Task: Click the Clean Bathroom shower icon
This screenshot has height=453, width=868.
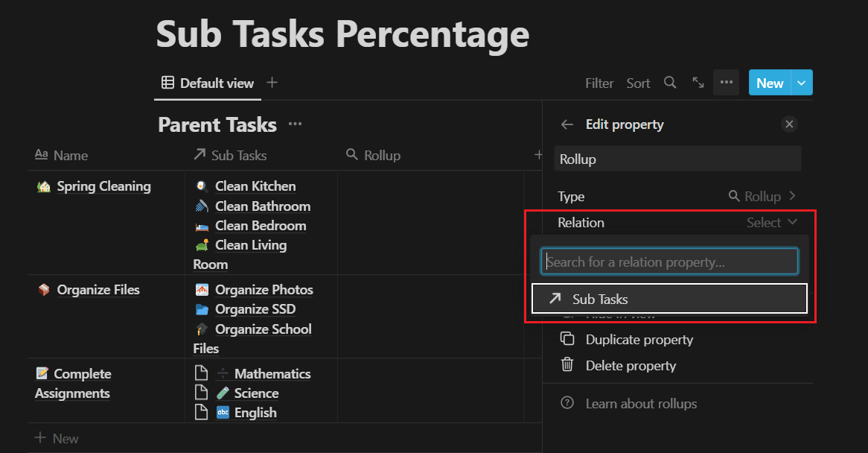Action: (x=202, y=206)
